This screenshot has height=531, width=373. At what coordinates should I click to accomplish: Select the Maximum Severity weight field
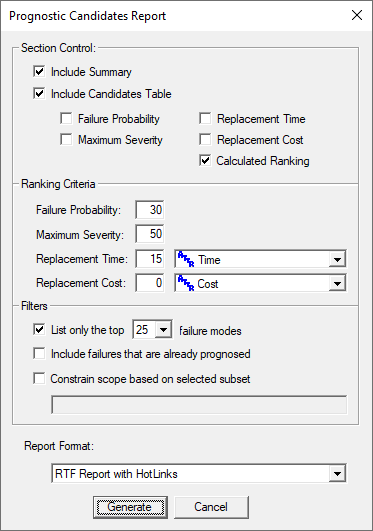pos(150,234)
